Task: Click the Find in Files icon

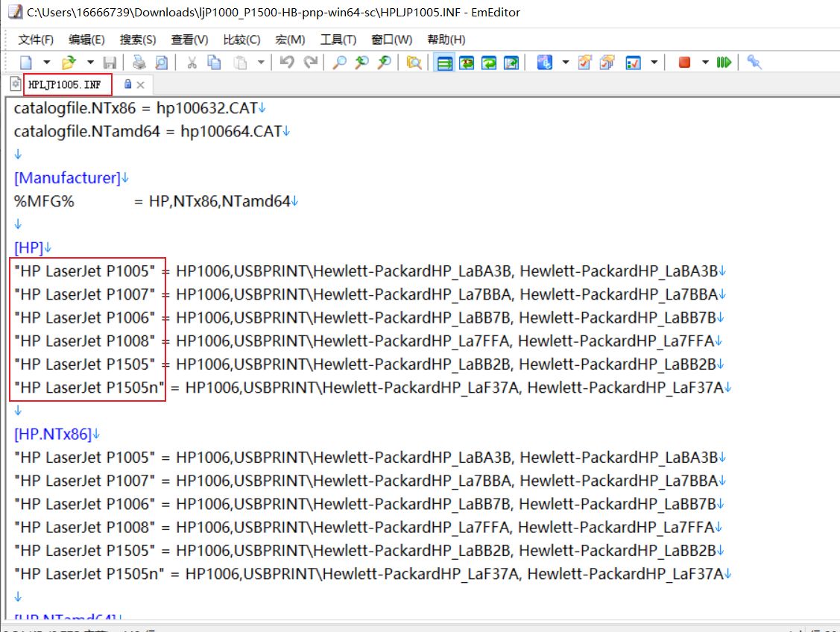Action: (x=414, y=63)
